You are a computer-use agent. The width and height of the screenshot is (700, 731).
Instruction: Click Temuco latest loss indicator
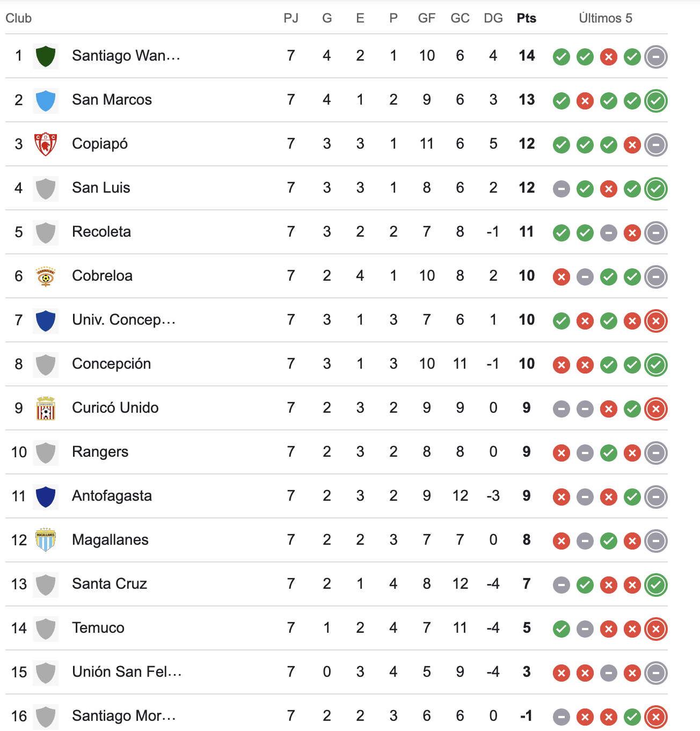point(655,629)
